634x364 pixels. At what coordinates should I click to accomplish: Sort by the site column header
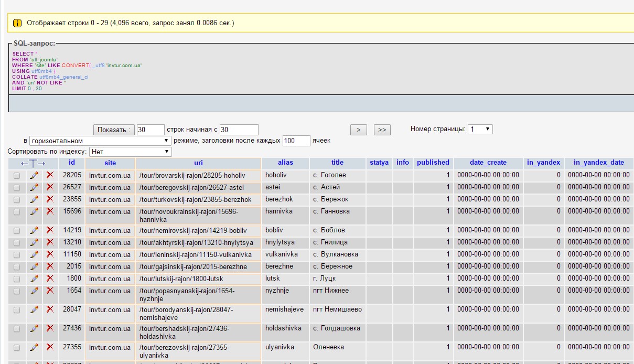110,163
